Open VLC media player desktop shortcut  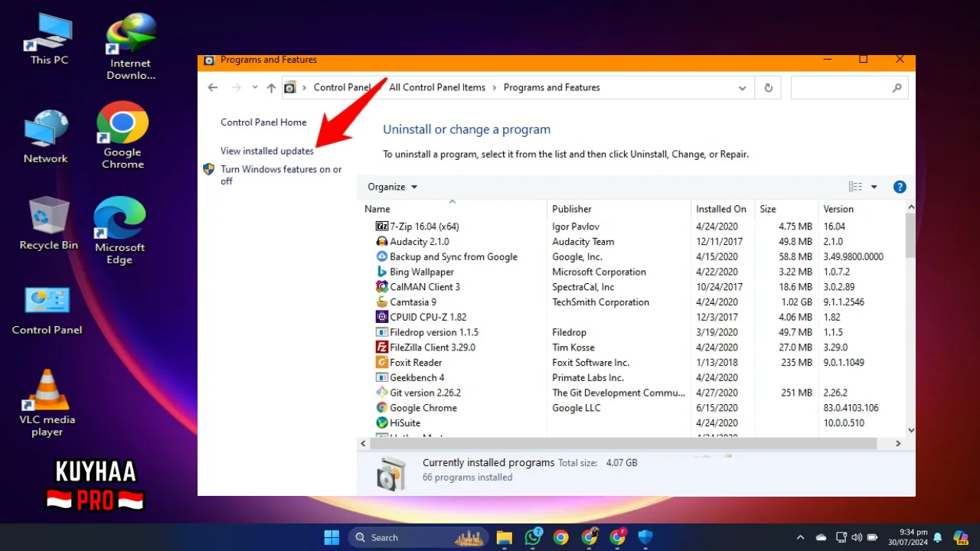pyautogui.click(x=47, y=403)
